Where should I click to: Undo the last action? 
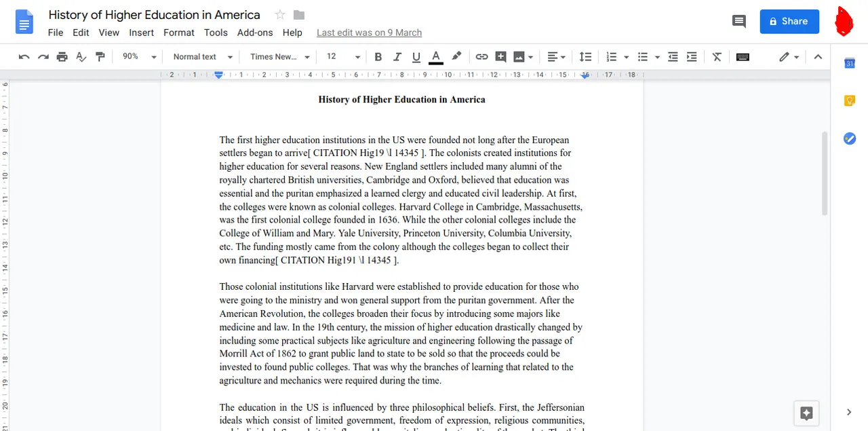[x=24, y=57]
